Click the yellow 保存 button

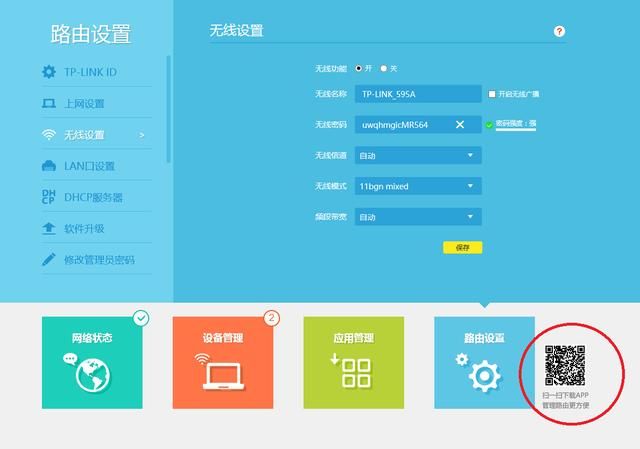pos(462,247)
